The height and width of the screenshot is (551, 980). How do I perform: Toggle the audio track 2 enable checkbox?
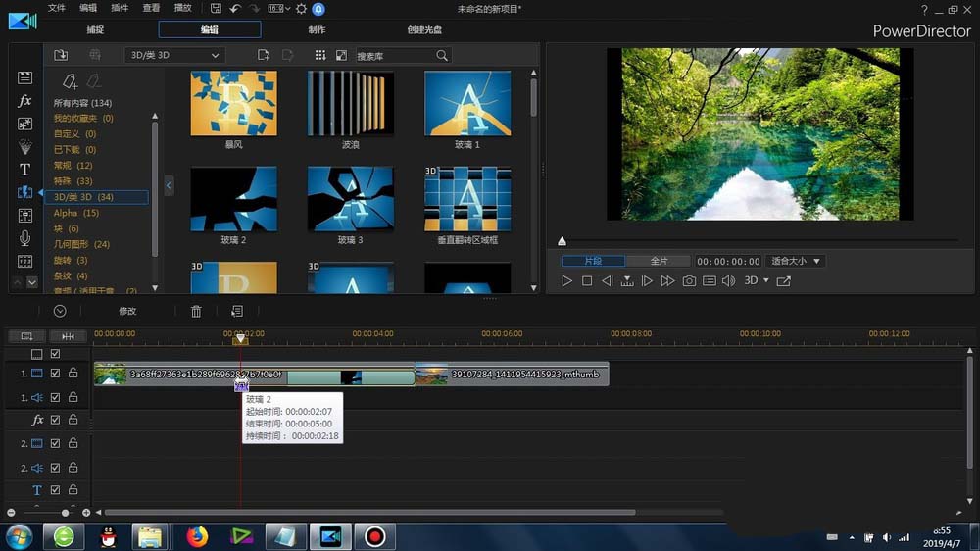55,468
